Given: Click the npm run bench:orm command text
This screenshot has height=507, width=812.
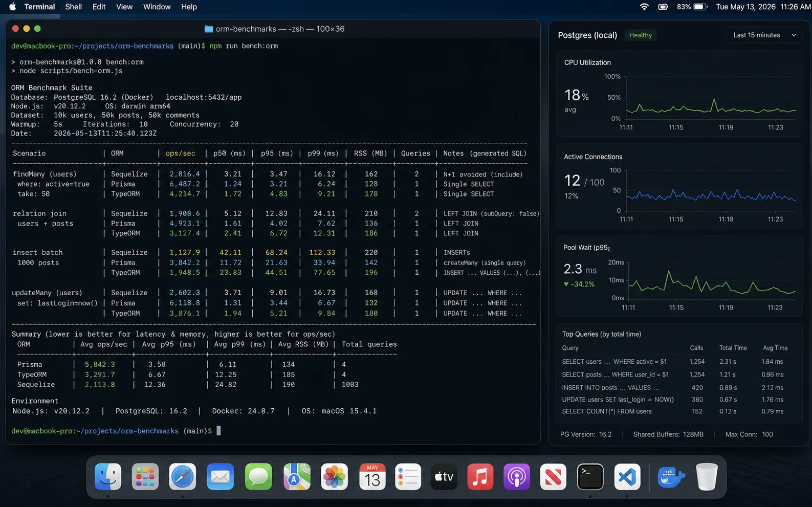Looking at the screenshot, I should click(244, 46).
